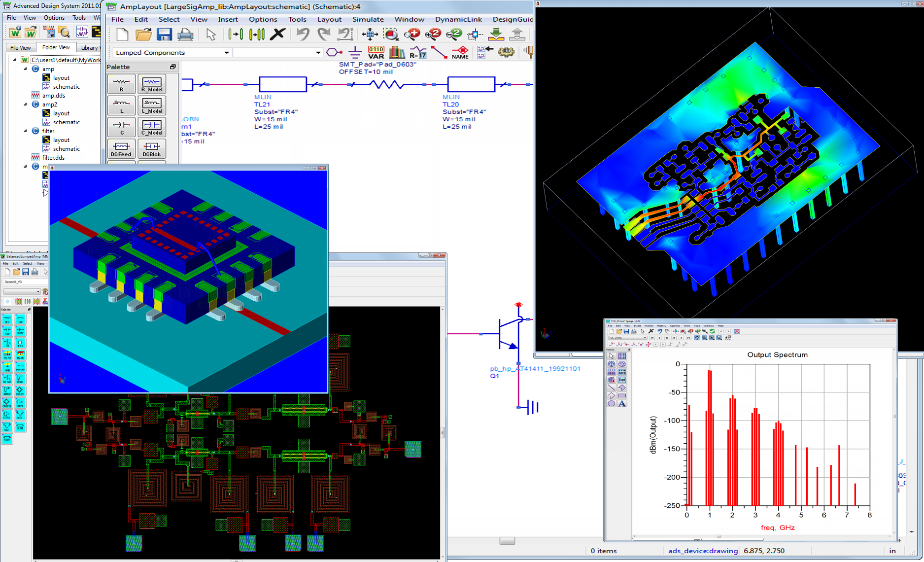Open the DynamicLink menu
This screenshot has height=562, width=924.
[459, 19]
